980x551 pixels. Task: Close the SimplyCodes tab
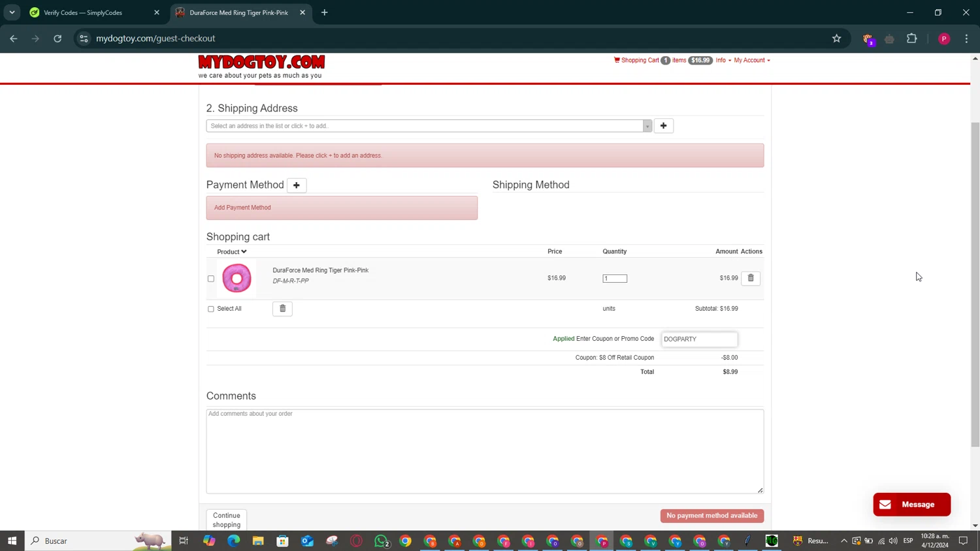157,12
